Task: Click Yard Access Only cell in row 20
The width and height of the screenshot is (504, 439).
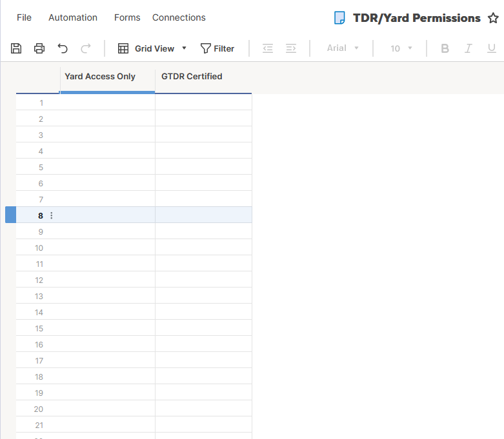Action: (x=107, y=408)
